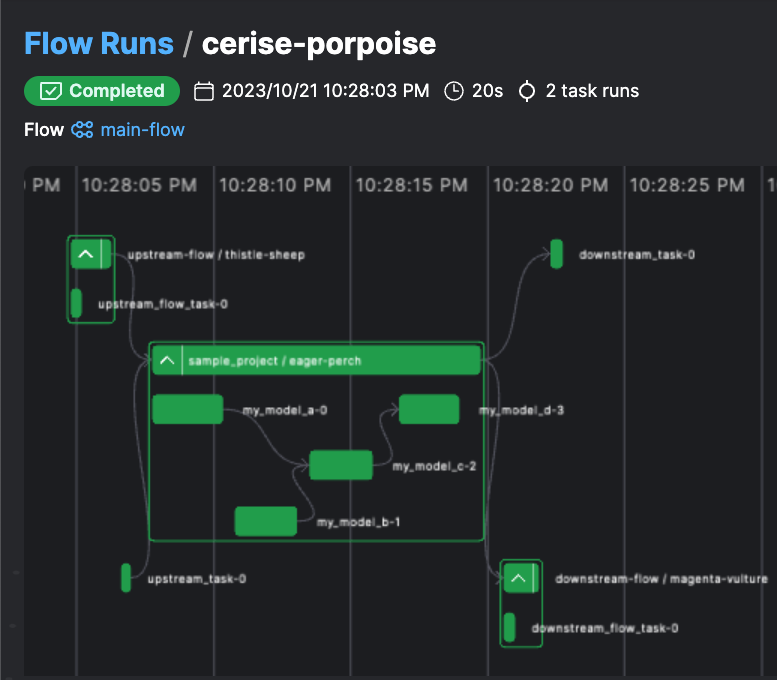
Task: Click the clock duration icon
Action: (x=454, y=91)
